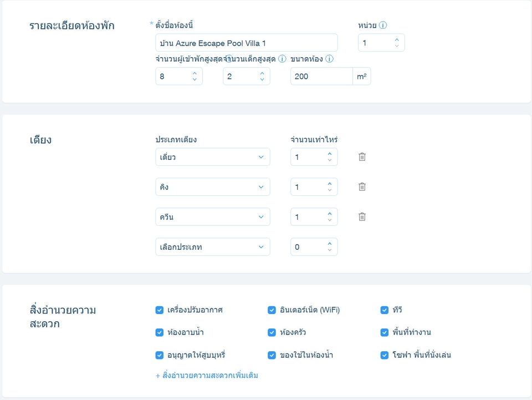Expand the คิง bed type dropdown
The height and width of the screenshot is (400, 532).
pos(212,187)
